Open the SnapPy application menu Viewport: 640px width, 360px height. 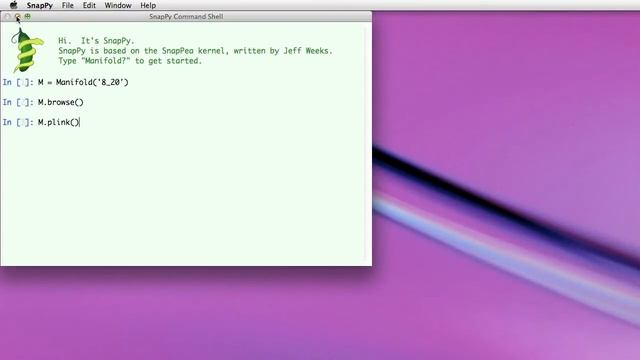(40, 5)
